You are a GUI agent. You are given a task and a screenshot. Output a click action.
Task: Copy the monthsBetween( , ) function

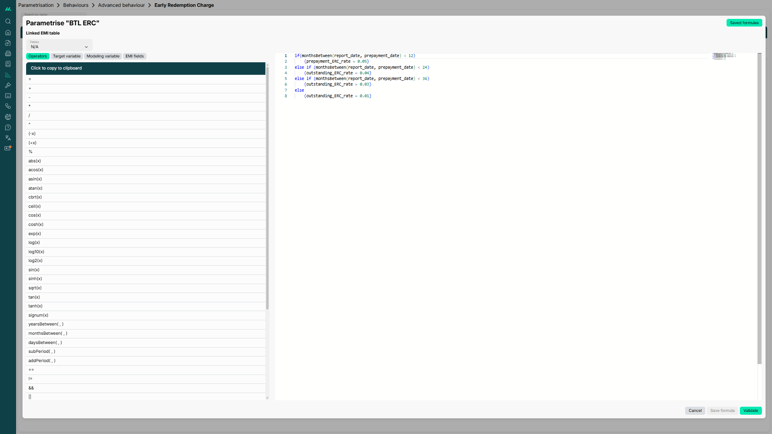pyautogui.click(x=146, y=334)
